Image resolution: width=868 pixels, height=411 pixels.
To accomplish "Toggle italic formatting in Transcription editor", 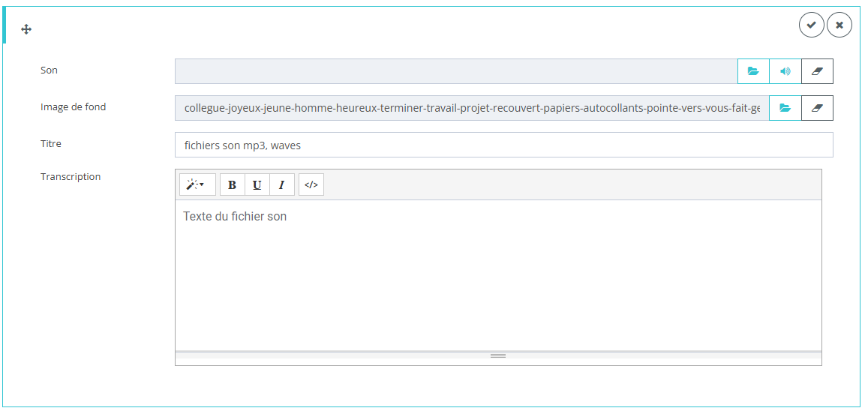I will [x=281, y=184].
